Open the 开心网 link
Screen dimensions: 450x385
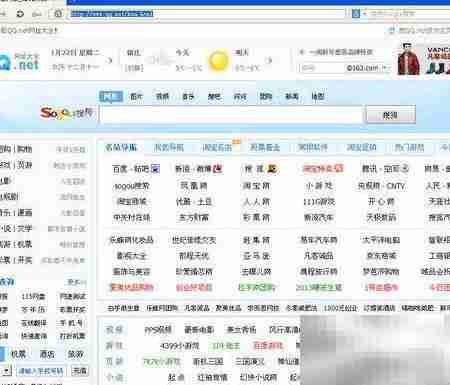381,201
